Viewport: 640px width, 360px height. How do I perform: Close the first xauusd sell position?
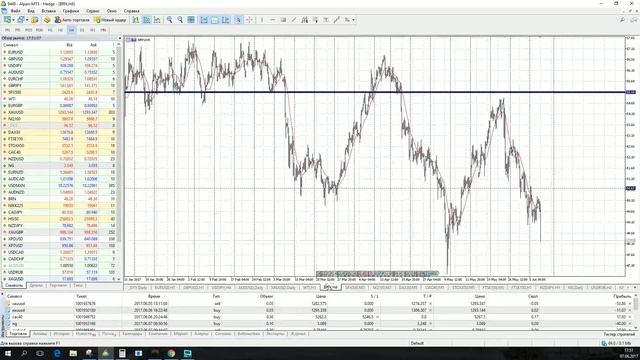pos(630,304)
